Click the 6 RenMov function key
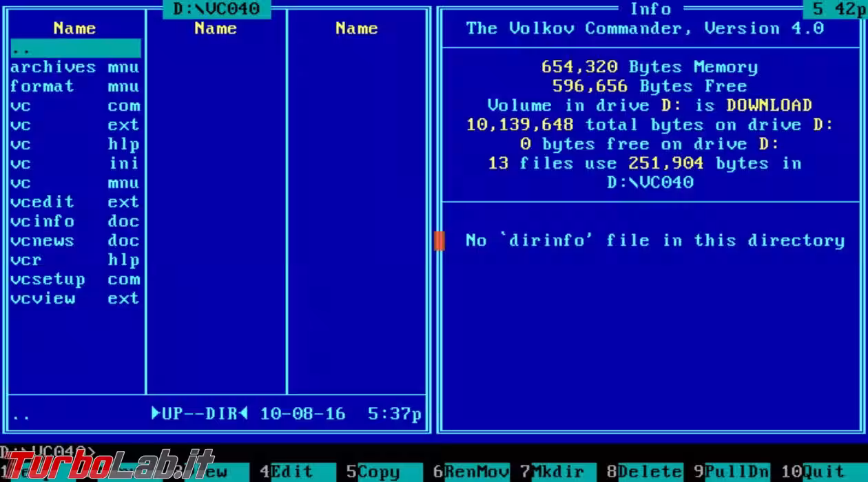Image resolution: width=868 pixels, height=482 pixels. [x=471, y=472]
